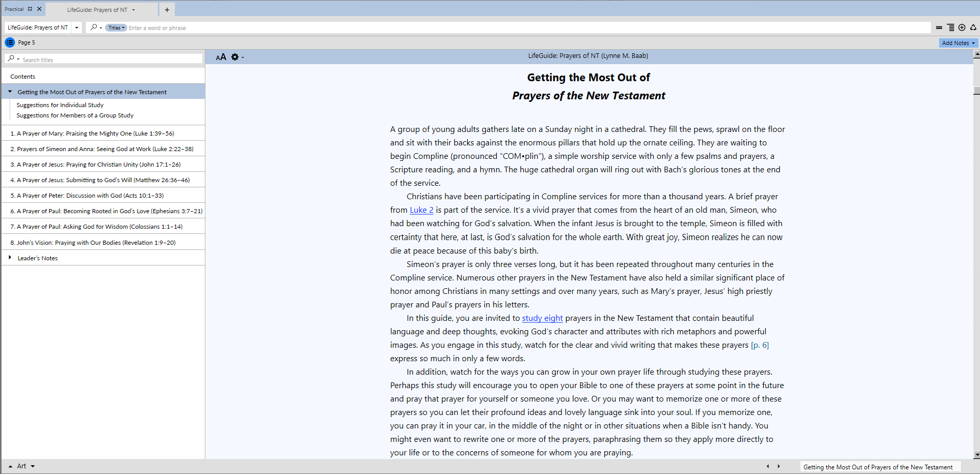Close the Practical tab
Screen dimensions: 980x474
click(39, 9)
